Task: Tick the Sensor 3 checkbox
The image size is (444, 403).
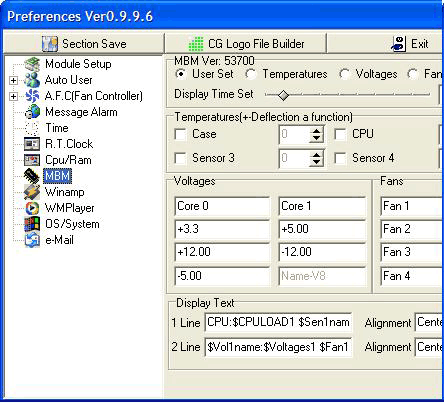Action: click(x=180, y=158)
